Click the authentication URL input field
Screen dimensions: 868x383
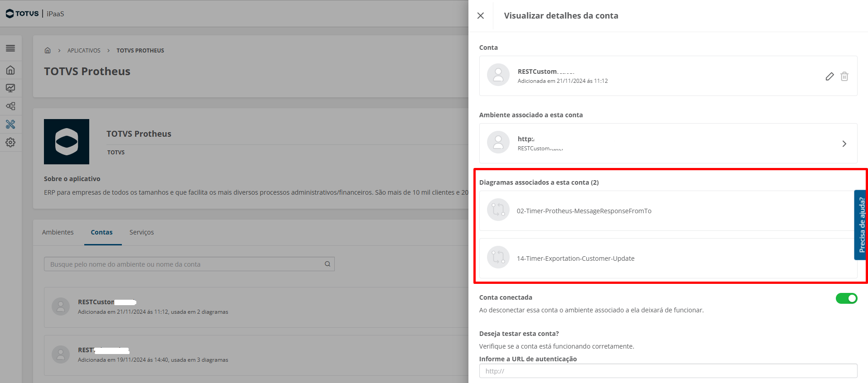[x=668, y=371]
